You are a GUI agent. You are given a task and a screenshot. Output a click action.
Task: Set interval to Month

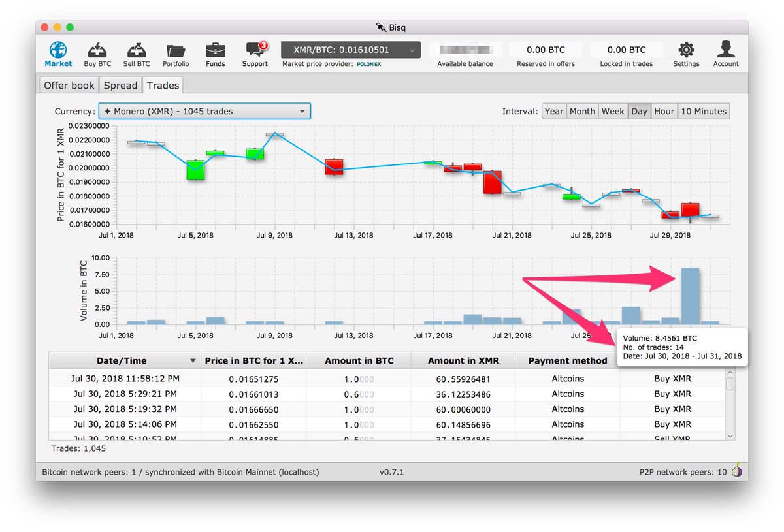click(582, 111)
